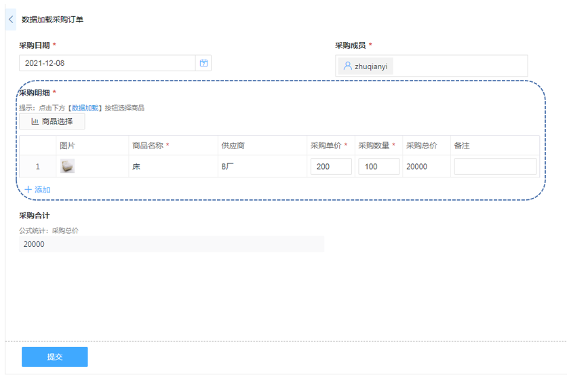The height and width of the screenshot is (379, 588).
Task: Click the 数据加载 link in the hint text
Action: tap(85, 108)
